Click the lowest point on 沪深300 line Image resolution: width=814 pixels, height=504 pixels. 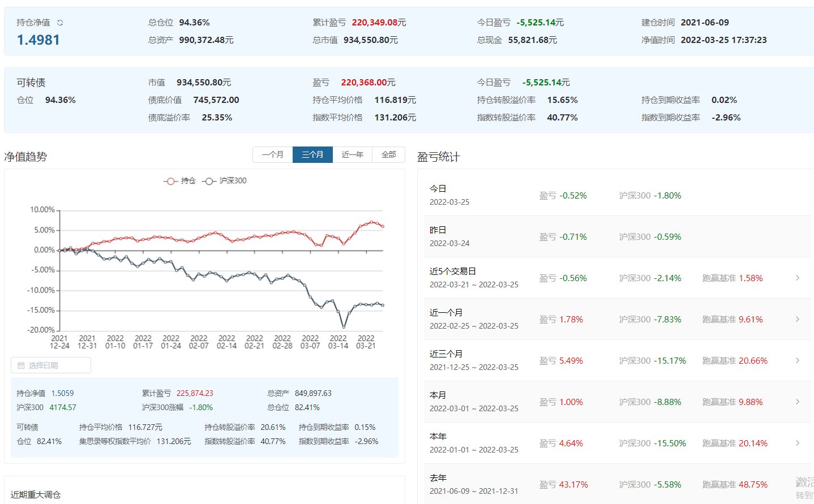344,327
